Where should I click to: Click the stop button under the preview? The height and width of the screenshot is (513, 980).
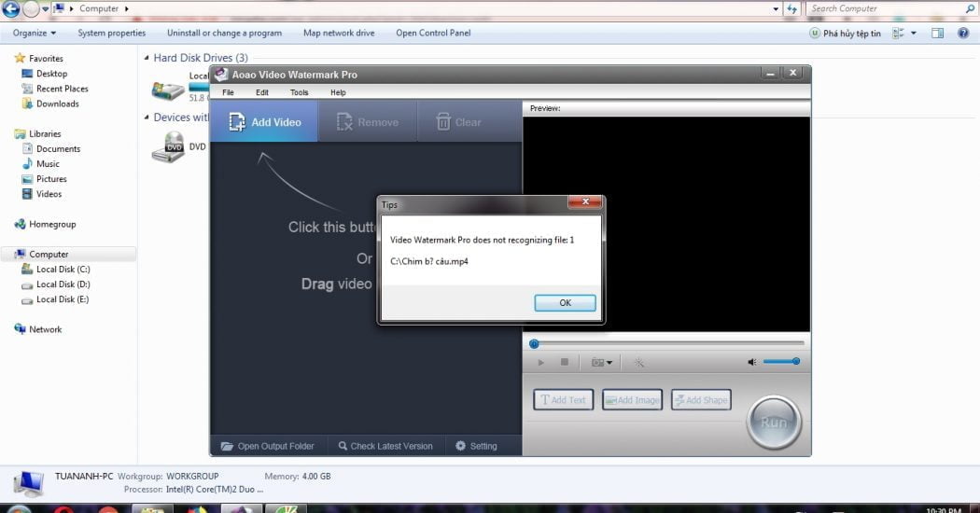click(565, 362)
